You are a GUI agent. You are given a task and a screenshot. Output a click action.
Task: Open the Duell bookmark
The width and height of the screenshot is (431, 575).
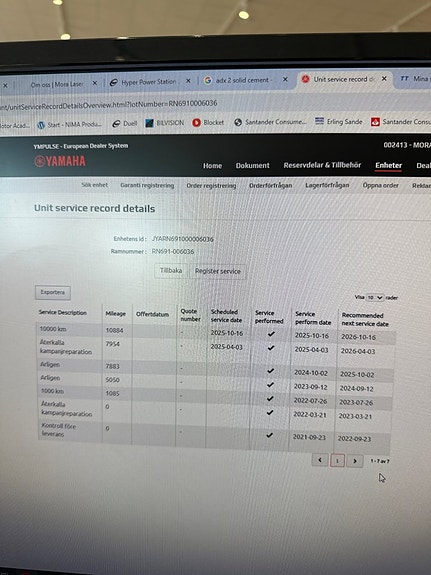pos(125,124)
